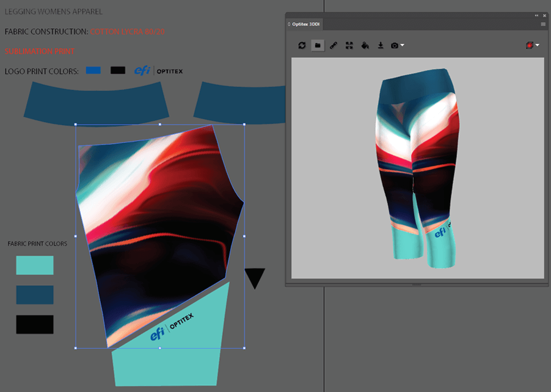Pick the blue logo print color swatch

pyautogui.click(x=93, y=71)
